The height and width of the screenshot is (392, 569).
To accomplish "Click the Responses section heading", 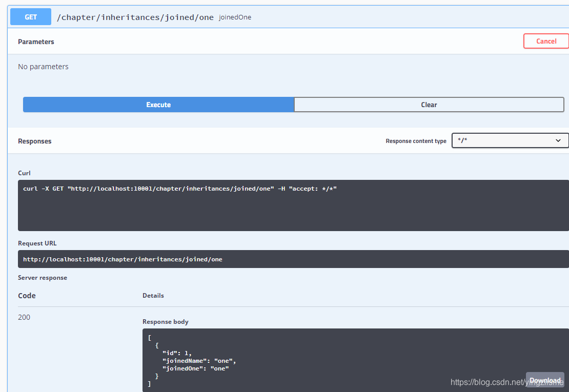I will 34,141.
